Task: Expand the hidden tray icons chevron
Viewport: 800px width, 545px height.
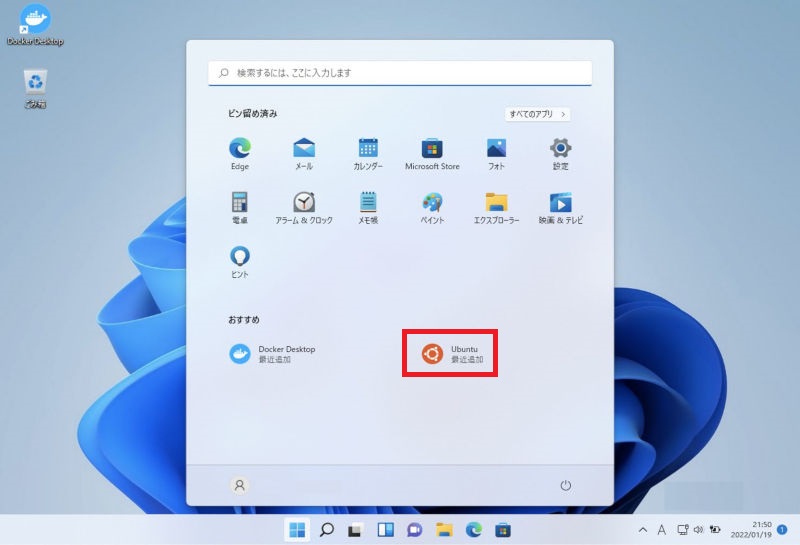Action: click(643, 530)
